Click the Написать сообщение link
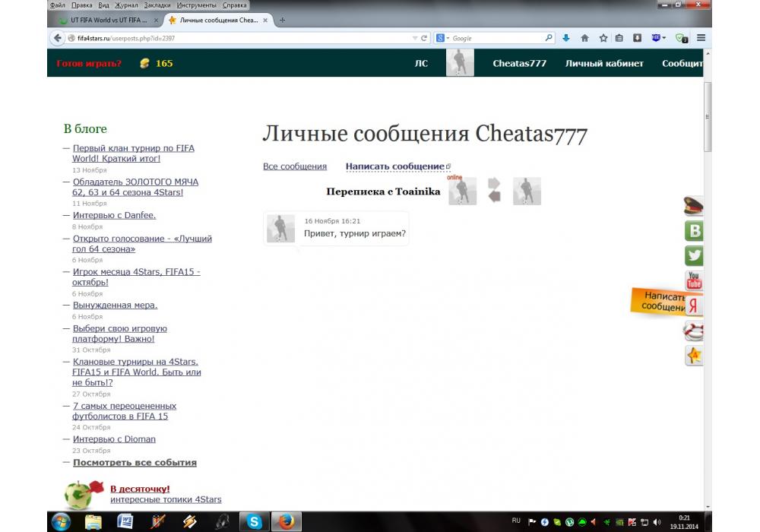 [x=394, y=166]
